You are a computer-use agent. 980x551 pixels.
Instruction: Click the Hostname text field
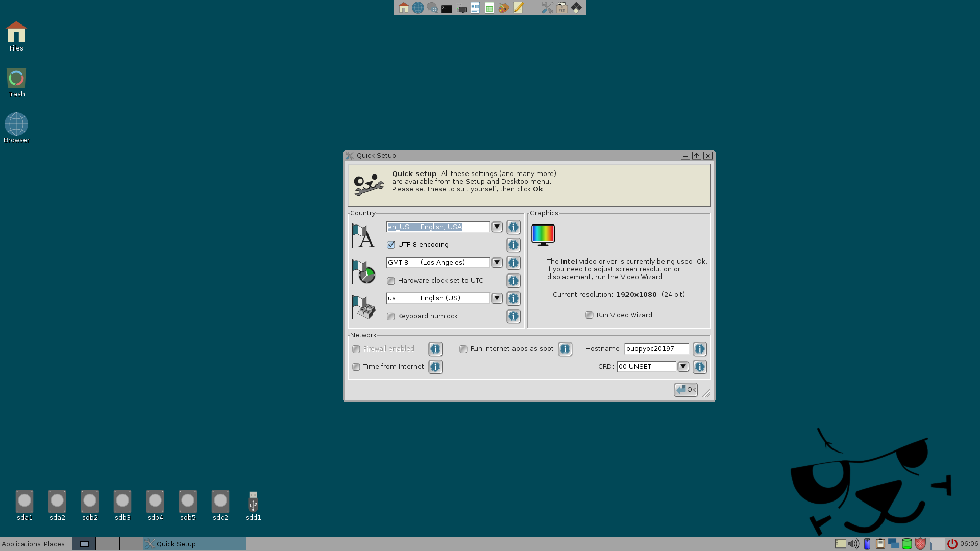656,349
